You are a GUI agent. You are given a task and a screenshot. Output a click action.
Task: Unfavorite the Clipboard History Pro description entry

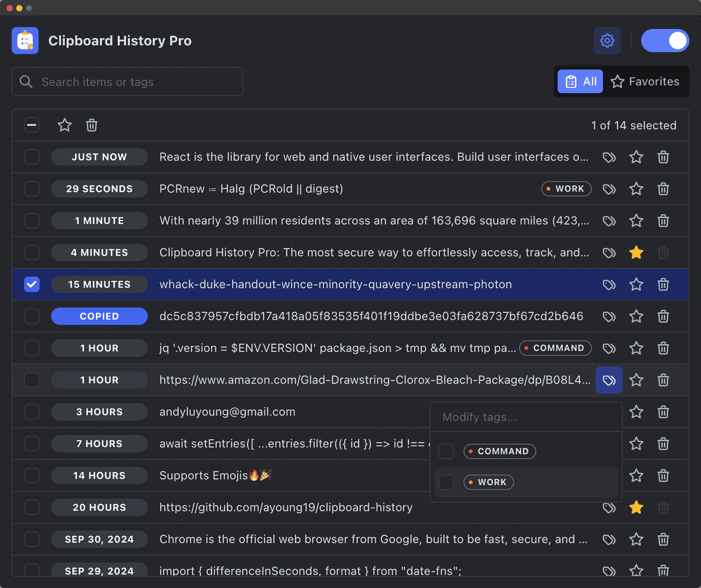tap(636, 252)
